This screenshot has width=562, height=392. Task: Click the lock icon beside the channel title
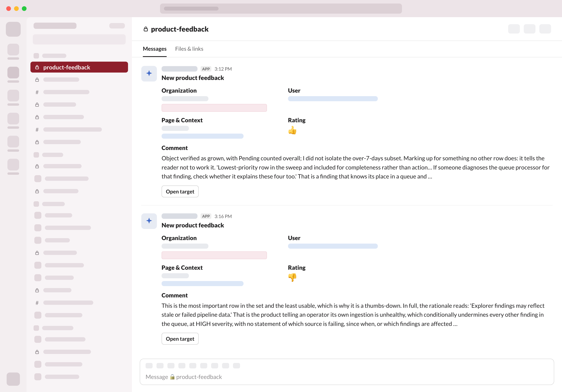tap(146, 29)
